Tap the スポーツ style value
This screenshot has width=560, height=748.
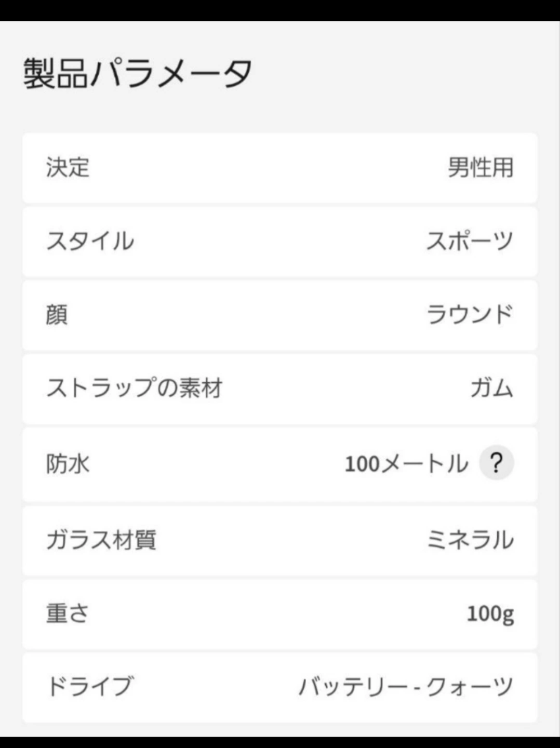tap(470, 241)
